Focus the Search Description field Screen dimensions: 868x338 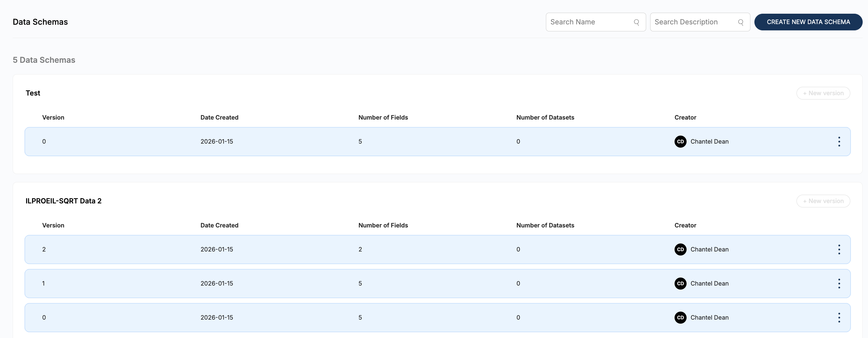(x=700, y=22)
